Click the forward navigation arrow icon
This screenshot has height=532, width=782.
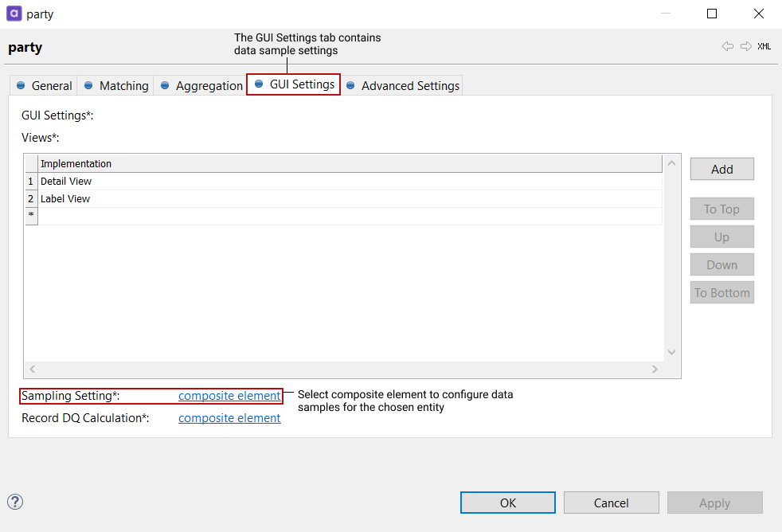745,47
